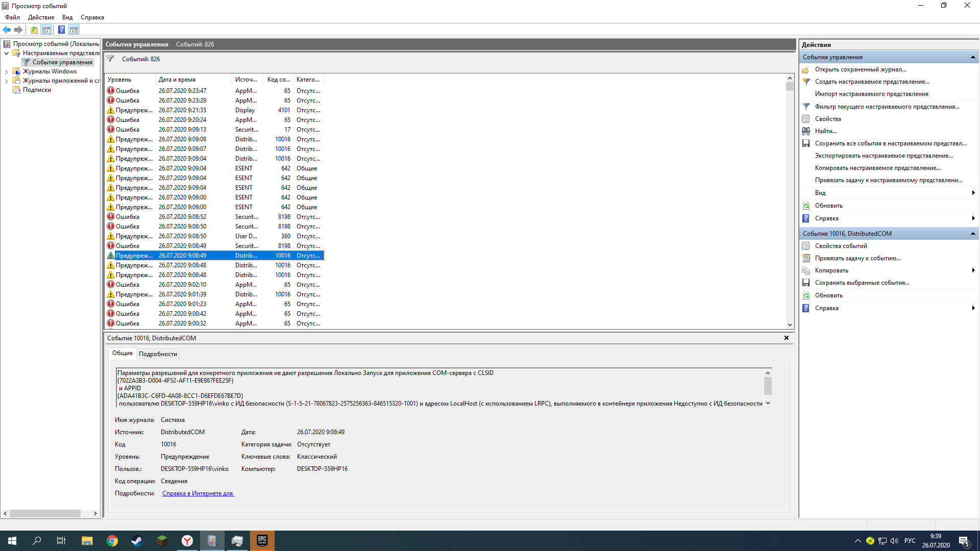Show hidden tray icons chevron
The width and height of the screenshot is (980, 551).
pyautogui.click(x=857, y=541)
